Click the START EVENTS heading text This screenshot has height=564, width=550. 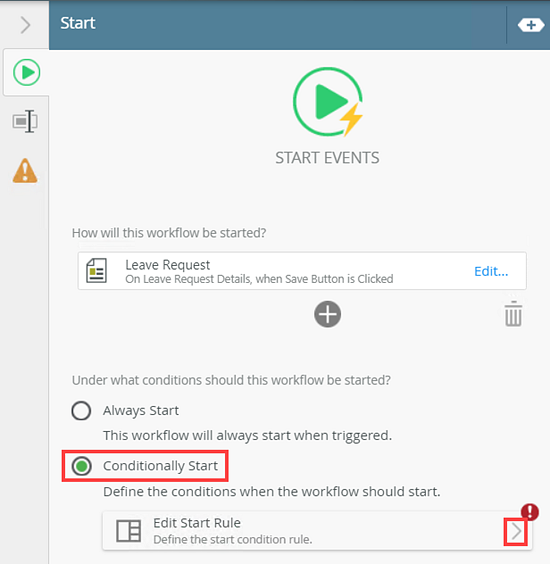click(327, 158)
